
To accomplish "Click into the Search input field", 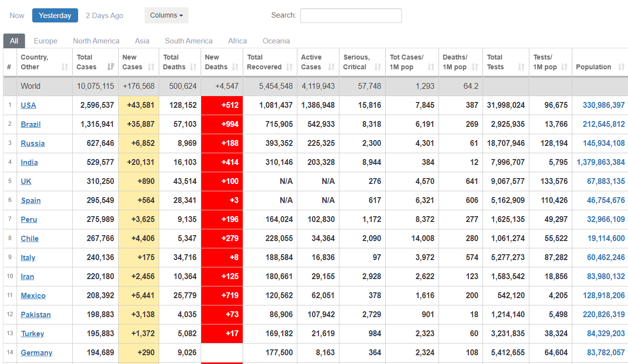I will click(351, 16).
